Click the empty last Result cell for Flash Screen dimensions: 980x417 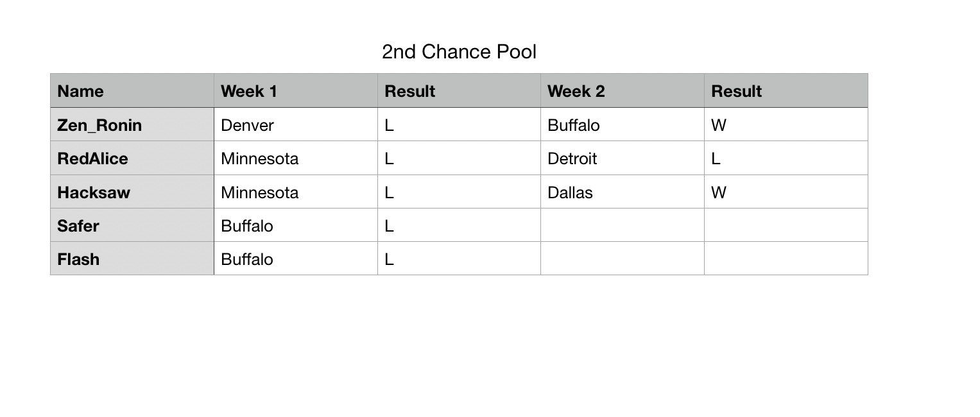point(786,259)
